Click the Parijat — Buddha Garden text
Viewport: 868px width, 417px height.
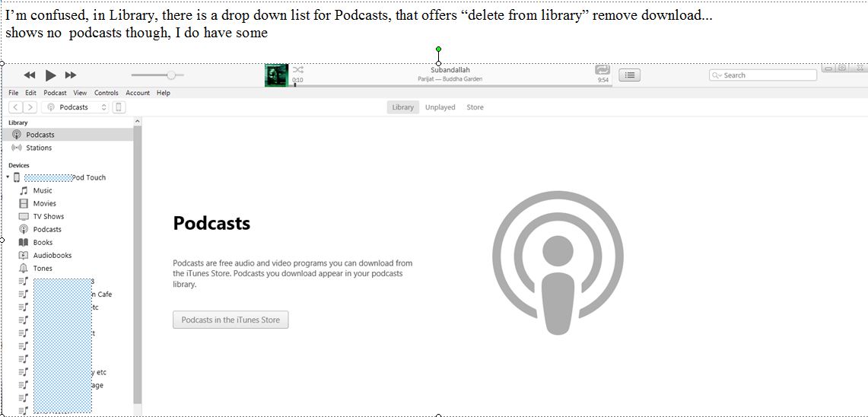[x=450, y=79]
